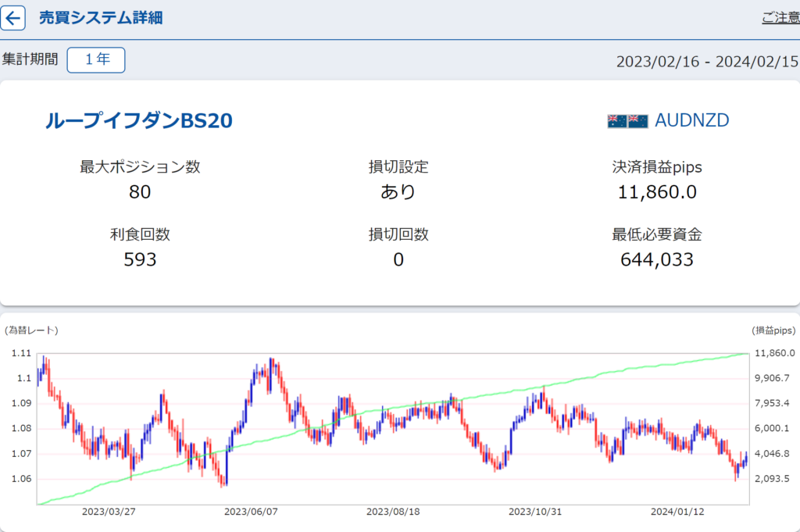This screenshot has height=532, width=800.
Task: Click the 売買システム詳細 page title
Action: 101,18
